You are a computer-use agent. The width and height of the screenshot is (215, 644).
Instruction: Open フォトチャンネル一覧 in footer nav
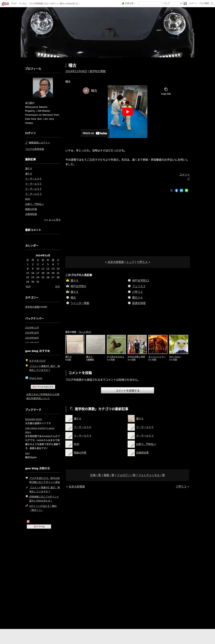coord(151,475)
